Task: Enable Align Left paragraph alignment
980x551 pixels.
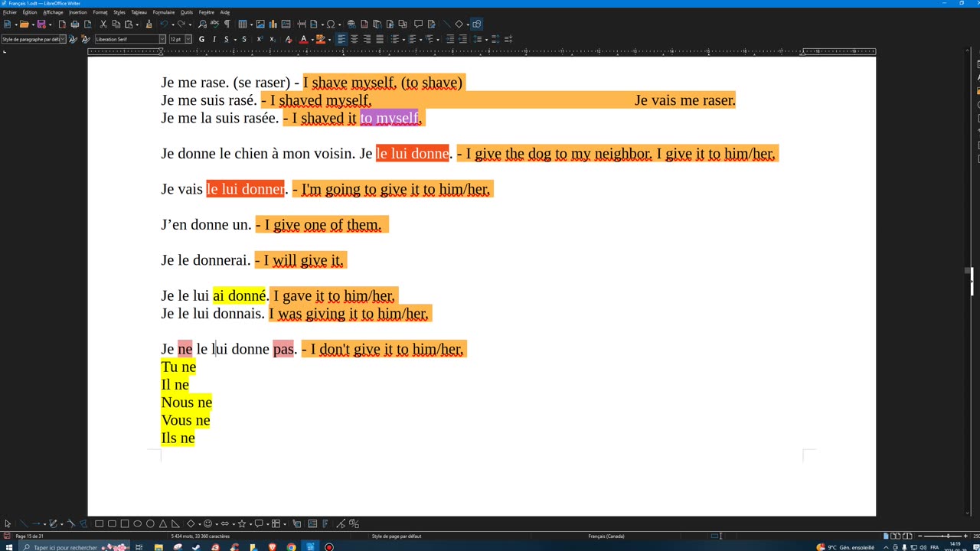Action: coord(341,39)
